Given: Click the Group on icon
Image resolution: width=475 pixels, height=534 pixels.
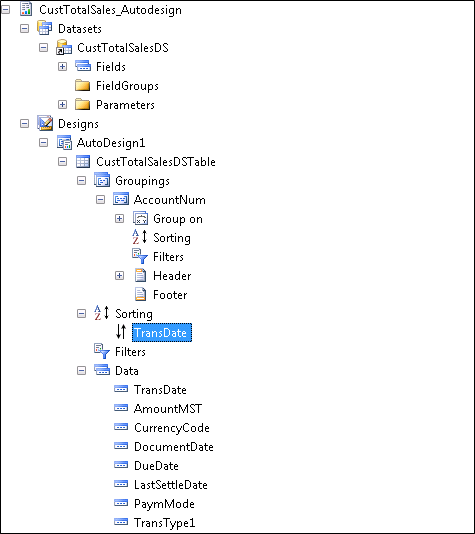Looking at the screenshot, I should point(140,218).
